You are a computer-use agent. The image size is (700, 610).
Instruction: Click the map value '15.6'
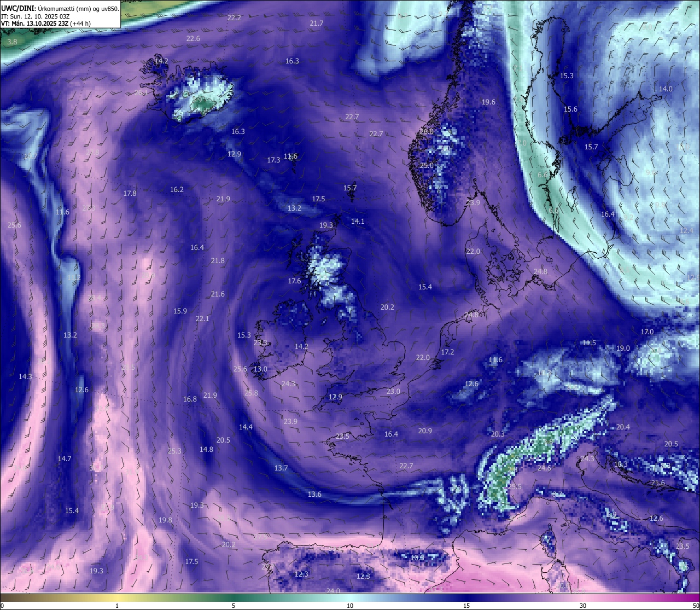click(570, 109)
